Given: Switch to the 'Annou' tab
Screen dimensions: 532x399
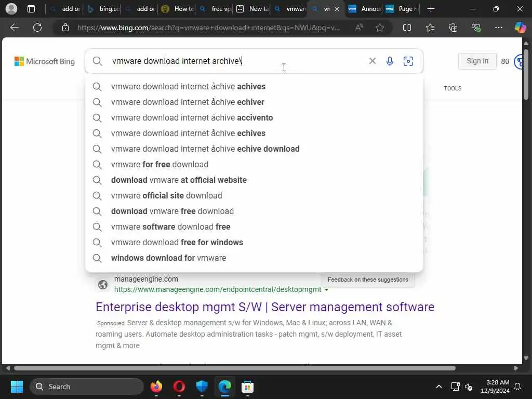Looking at the screenshot, I should (x=365, y=9).
